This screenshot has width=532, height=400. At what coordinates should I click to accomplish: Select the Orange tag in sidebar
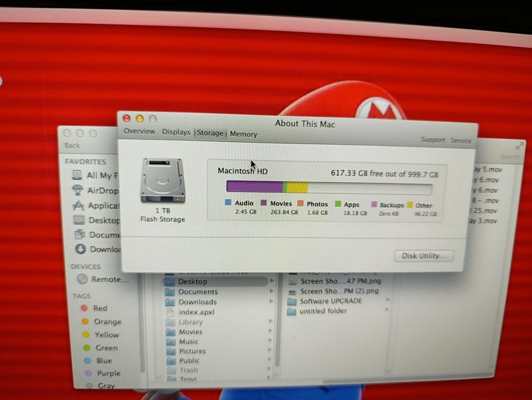pyautogui.click(x=101, y=321)
